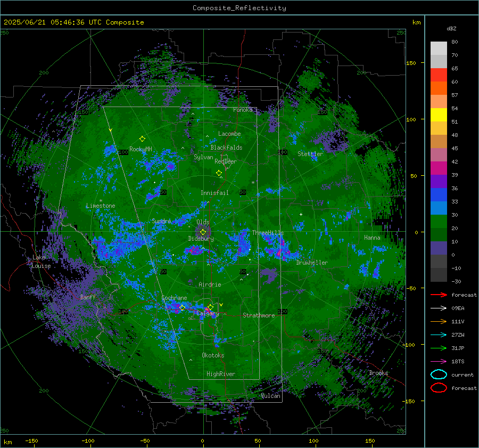Click the Calgary city label
The width and height of the screenshot is (479, 448).
coord(208,313)
